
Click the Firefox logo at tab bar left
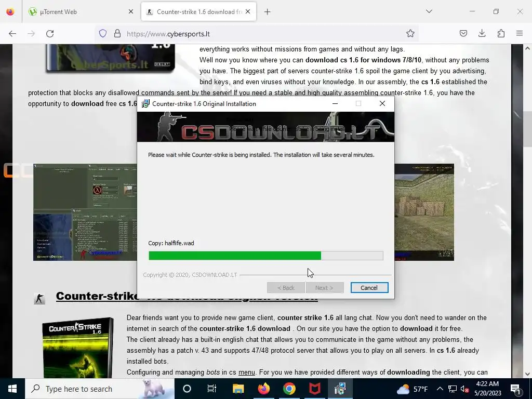tap(10, 12)
